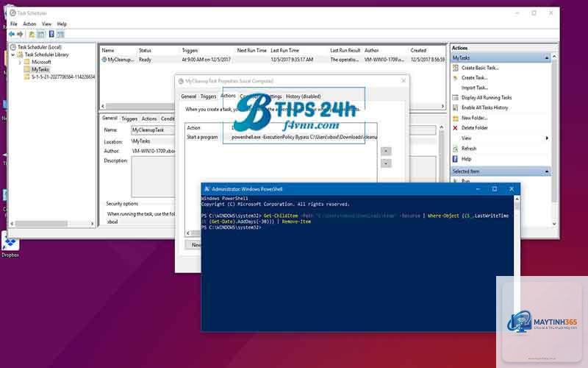Open the Help menu
The width and height of the screenshot is (588, 368).
click(x=62, y=24)
